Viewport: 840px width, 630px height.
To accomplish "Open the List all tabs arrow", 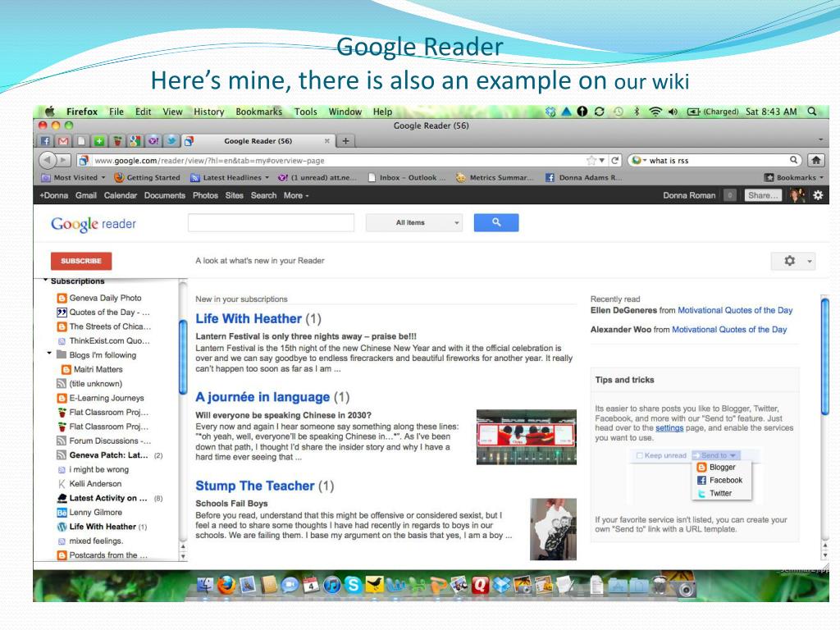I will pyautogui.click(x=820, y=139).
